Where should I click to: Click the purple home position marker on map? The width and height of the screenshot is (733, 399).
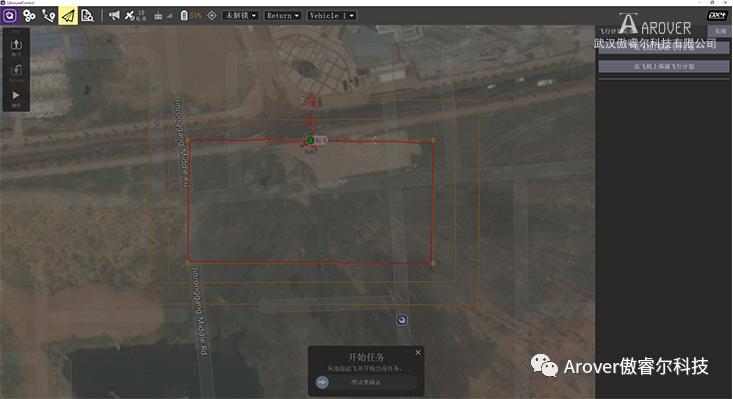402,320
